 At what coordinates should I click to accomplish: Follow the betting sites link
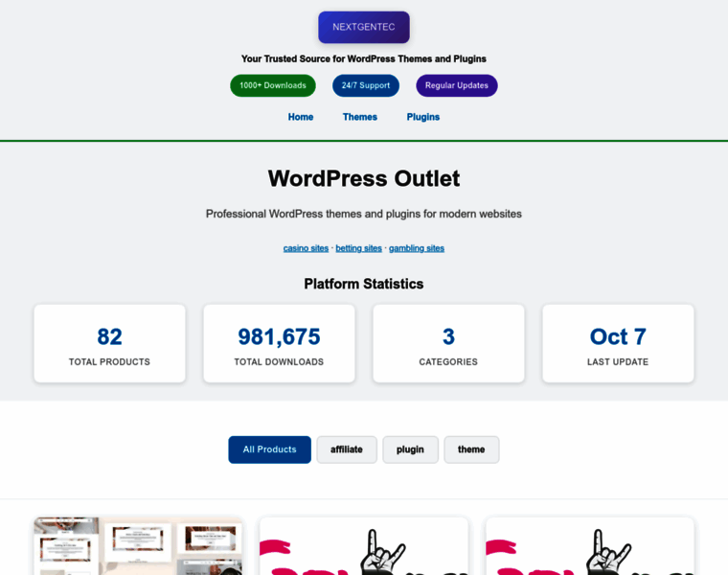[358, 248]
